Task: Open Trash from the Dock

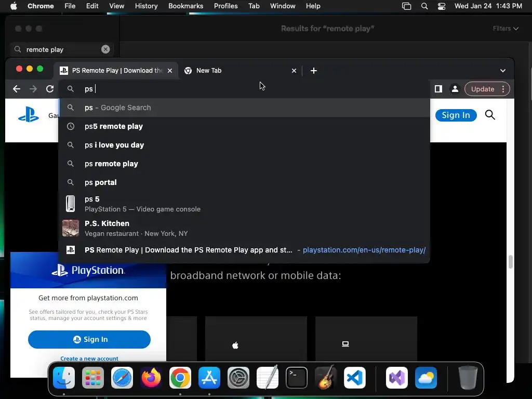Action: pyautogui.click(x=468, y=378)
